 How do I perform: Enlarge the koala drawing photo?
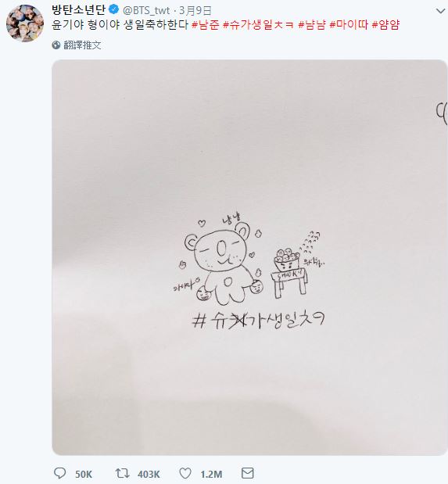pyautogui.click(x=249, y=257)
